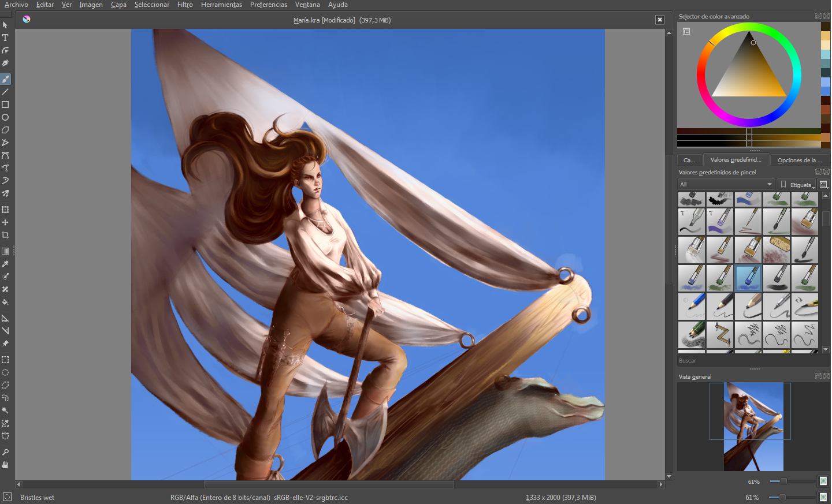Select the Fill bucket tool
The height and width of the screenshot is (504, 832).
point(5,302)
